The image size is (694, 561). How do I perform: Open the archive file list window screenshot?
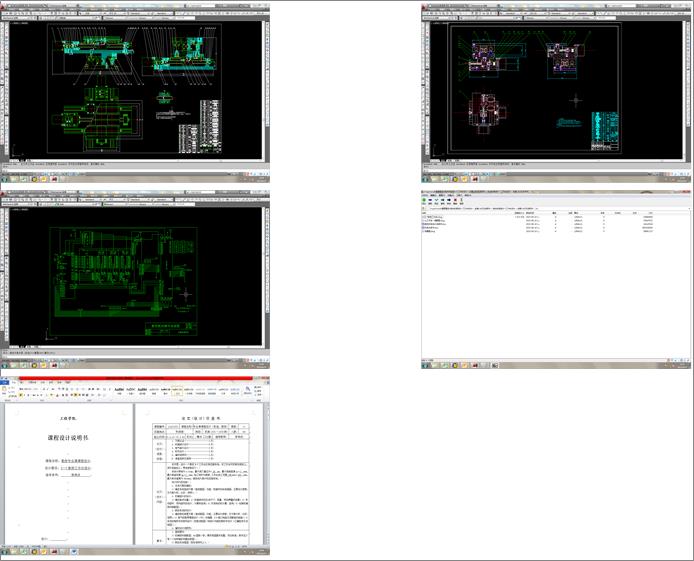(556, 280)
